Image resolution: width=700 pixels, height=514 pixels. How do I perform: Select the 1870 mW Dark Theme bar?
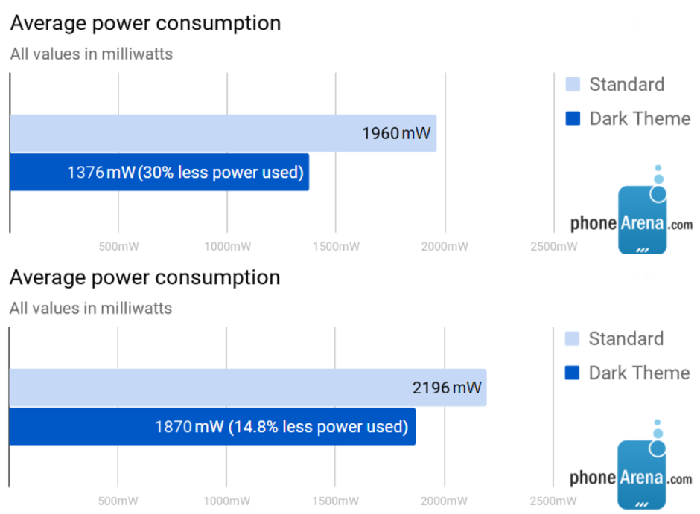point(212,426)
